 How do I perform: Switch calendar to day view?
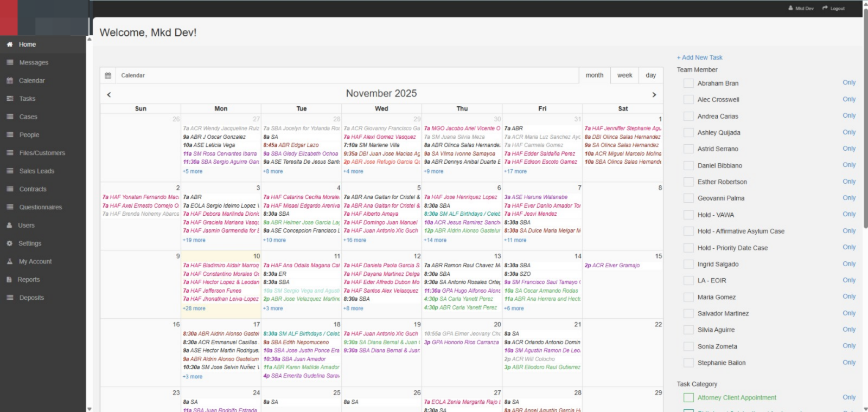point(650,75)
